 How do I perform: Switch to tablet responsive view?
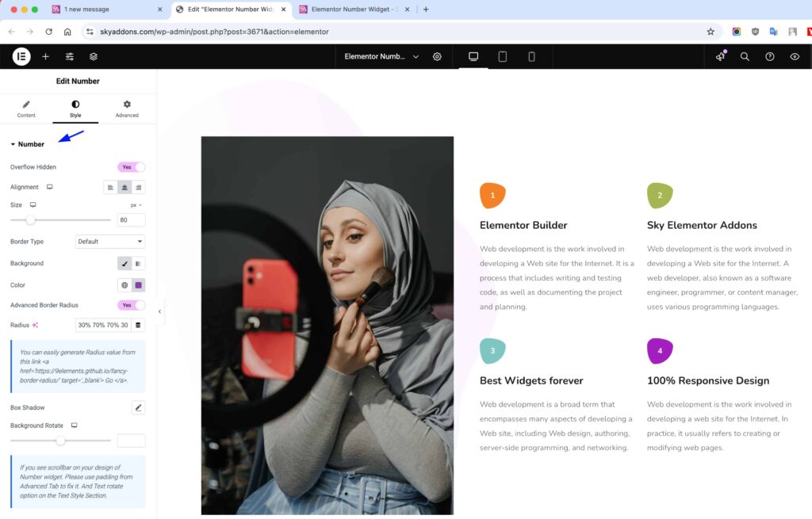click(x=502, y=56)
